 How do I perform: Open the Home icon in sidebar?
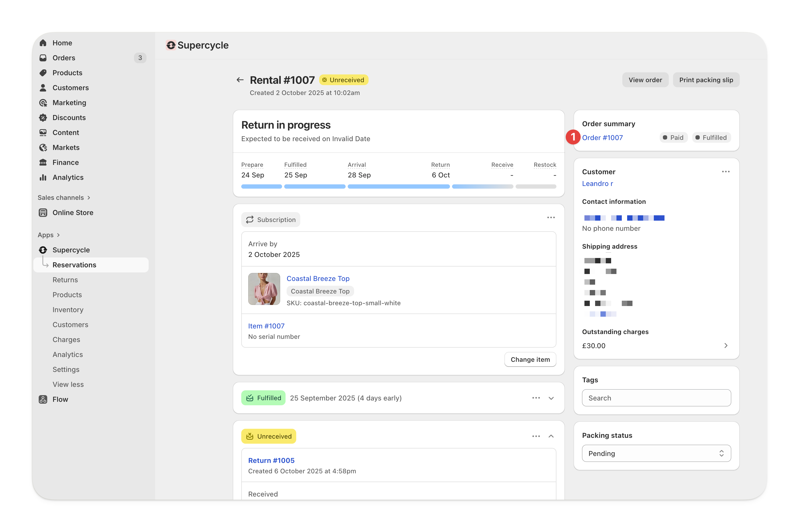point(43,43)
